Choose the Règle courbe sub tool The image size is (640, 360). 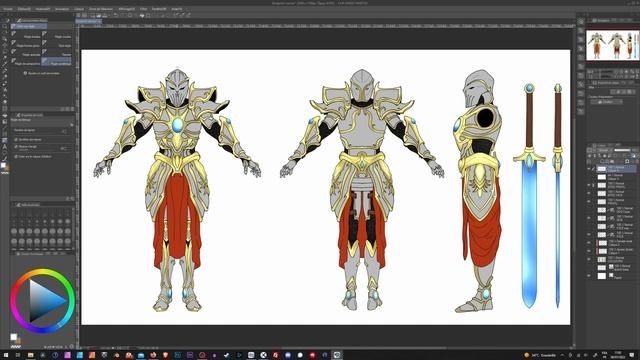pos(57,36)
